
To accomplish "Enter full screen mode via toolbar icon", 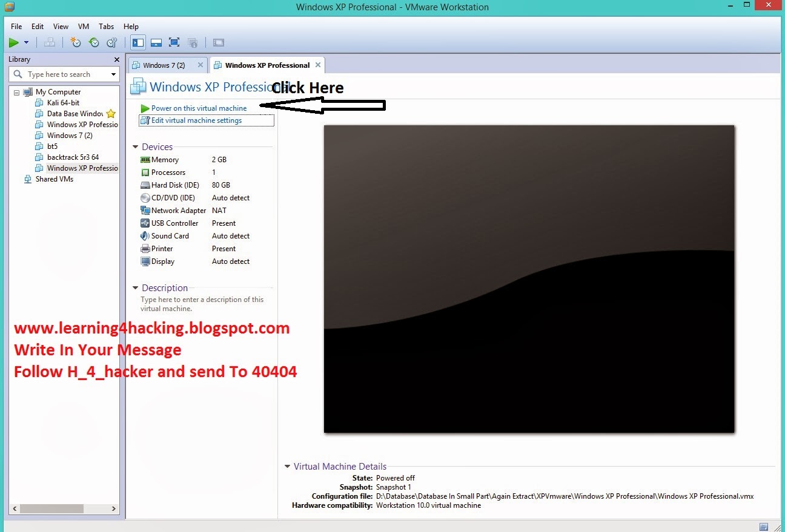I will [174, 42].
